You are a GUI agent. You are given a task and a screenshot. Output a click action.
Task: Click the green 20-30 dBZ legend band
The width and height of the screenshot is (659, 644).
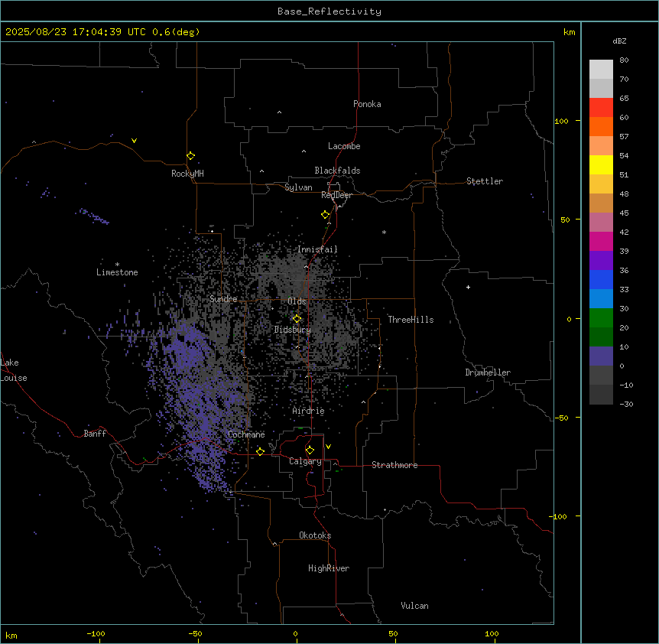[601, 318]
